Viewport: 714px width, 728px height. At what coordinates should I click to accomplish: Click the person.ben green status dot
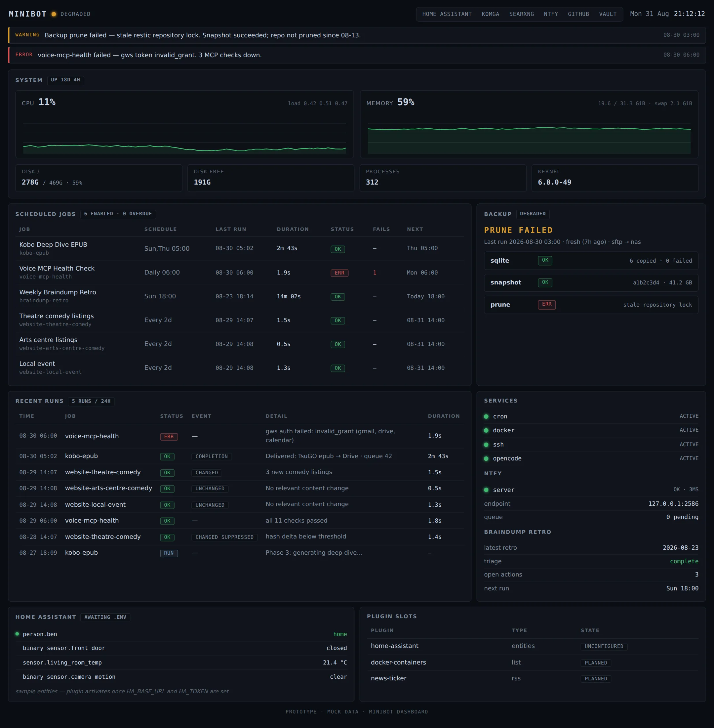click(x=17, y=634)
